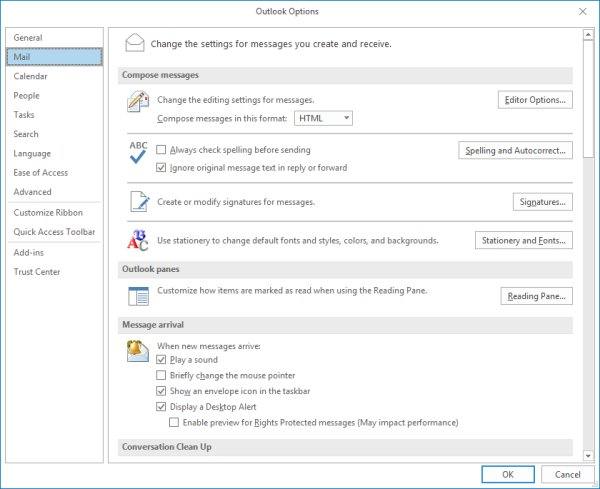This screenshot has width=600, height=489.
Task: Go to the Tasks options category
Action: tap(54, 114)
